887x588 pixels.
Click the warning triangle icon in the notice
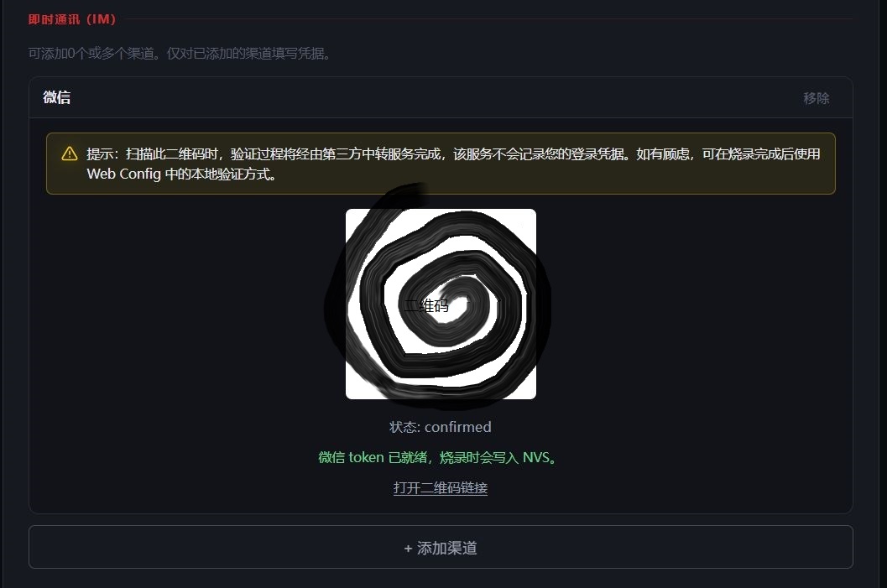(70, 154)
